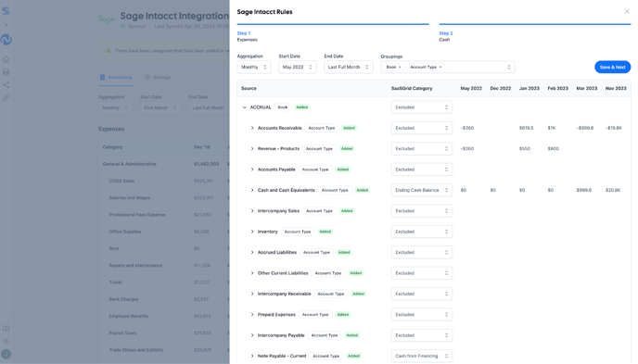Switch to the Accounting tab in background page
Screen dimensions: 638x364
[116, 77]
